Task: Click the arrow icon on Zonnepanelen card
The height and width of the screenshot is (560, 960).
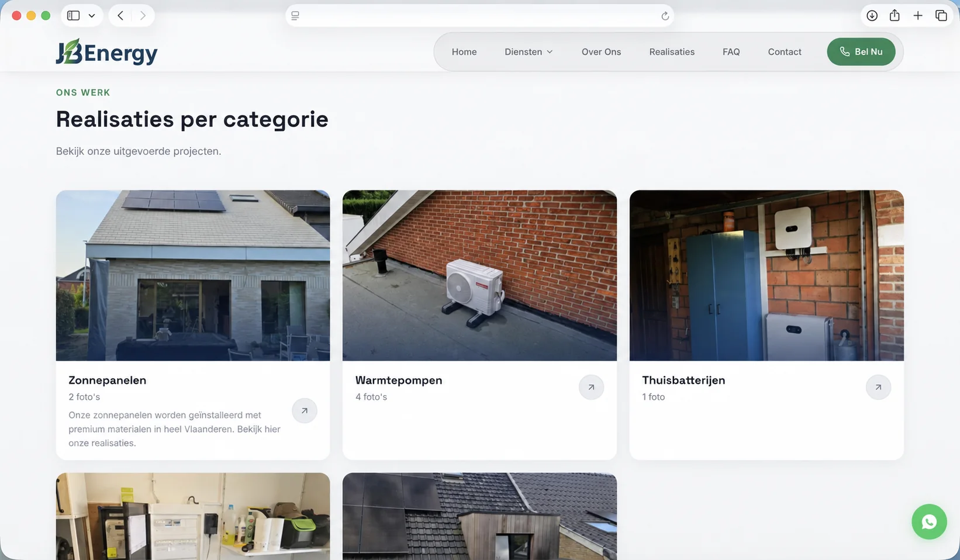Action: [x=305, y=411]
